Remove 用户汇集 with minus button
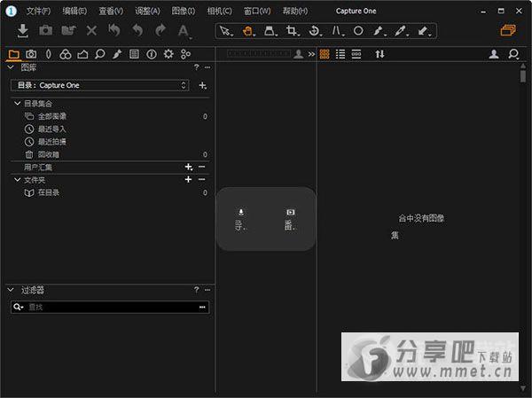532x398 pixels. (x=201, y=167)
